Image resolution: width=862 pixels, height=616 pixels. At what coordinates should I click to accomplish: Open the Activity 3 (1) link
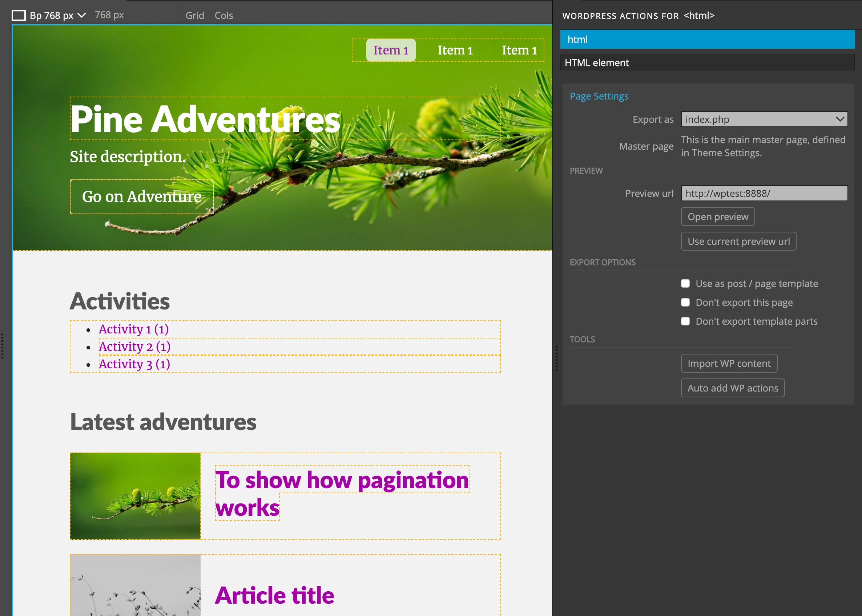134,364
